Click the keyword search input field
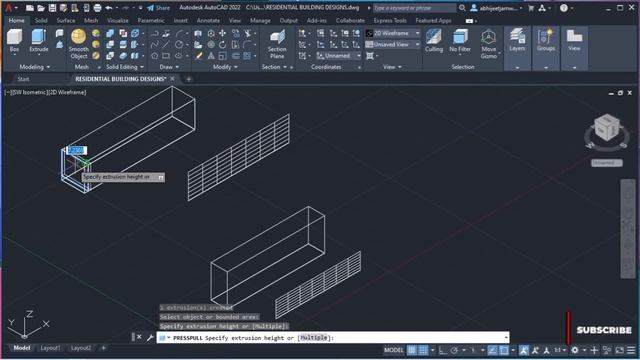This screenshot has height=360, width=640. pos(414,8)
